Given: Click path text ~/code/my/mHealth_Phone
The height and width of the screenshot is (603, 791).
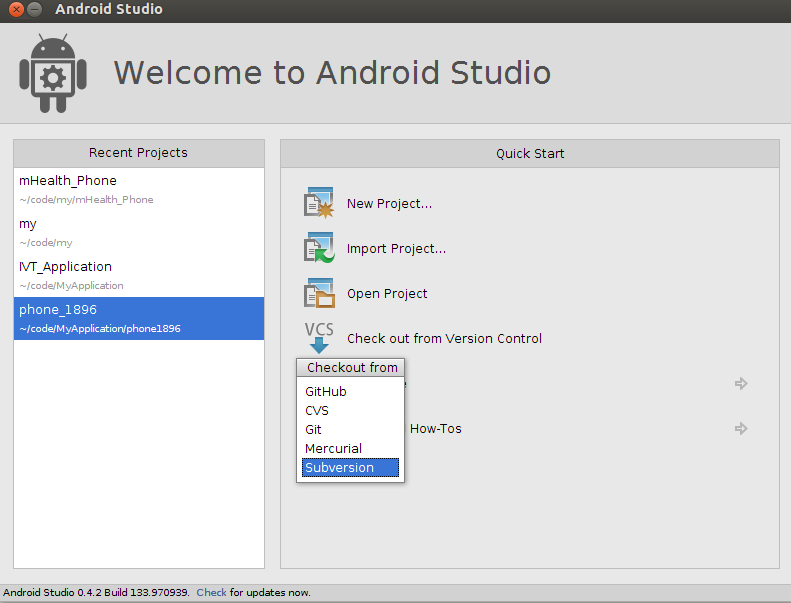Looking at the screenshot, I should point(86,200).
